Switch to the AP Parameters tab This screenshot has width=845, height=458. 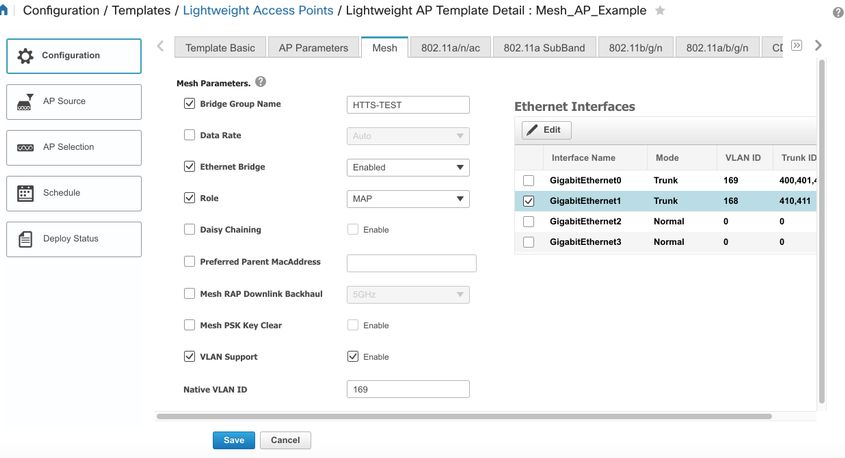click(313, 47)
